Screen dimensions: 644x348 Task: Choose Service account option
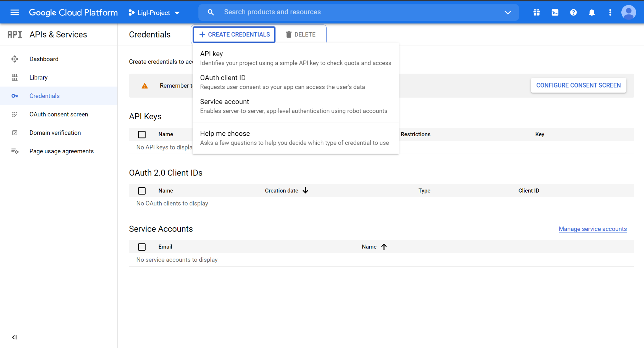[296, 106]
